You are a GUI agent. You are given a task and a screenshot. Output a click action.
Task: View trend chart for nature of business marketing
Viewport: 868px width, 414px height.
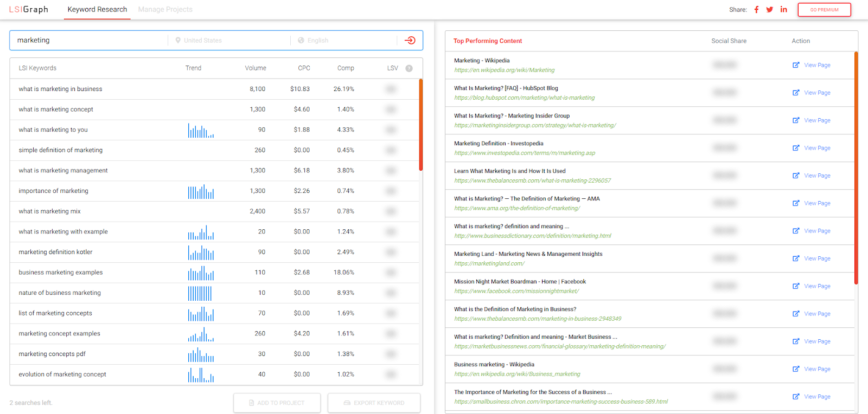pyautogui.click(x=200, y=293)
